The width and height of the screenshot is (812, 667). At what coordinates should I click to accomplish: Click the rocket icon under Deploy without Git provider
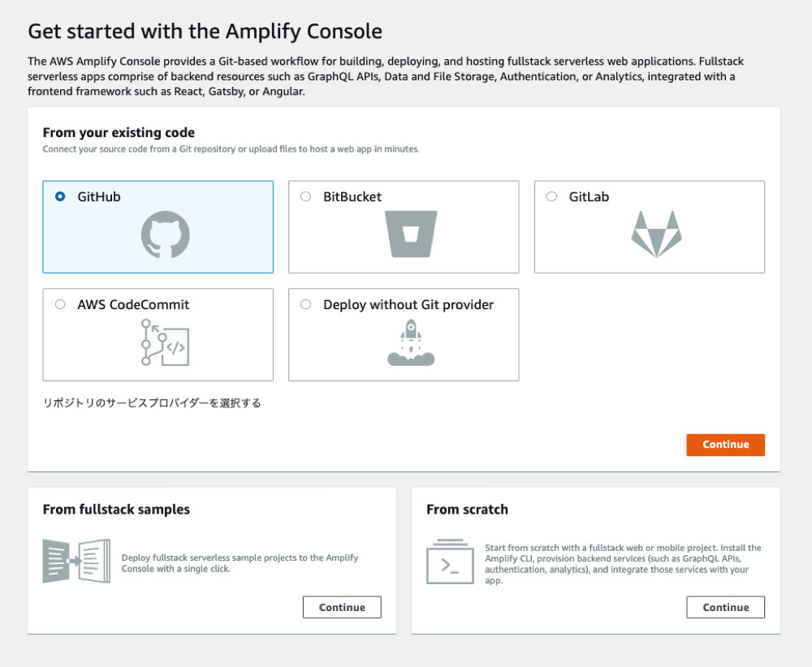[412, 341]
